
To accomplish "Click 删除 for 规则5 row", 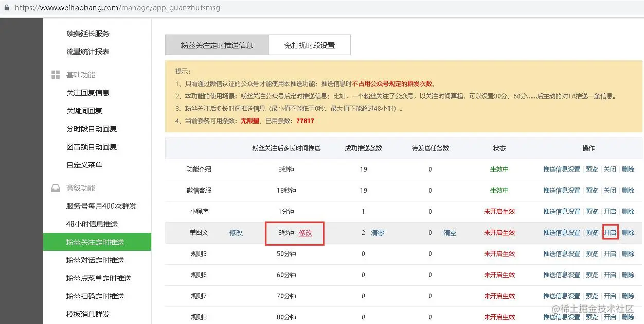I will pos(628,253).
